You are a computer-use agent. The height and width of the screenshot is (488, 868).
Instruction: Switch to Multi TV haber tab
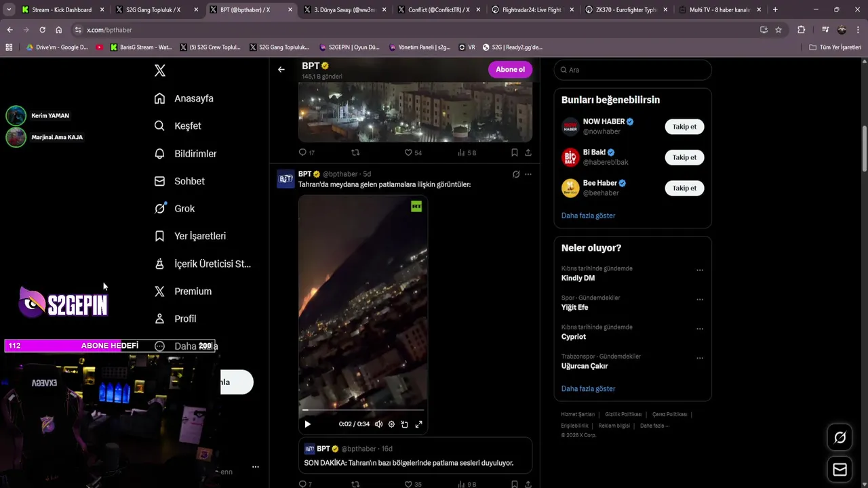[x=720, y=9]
